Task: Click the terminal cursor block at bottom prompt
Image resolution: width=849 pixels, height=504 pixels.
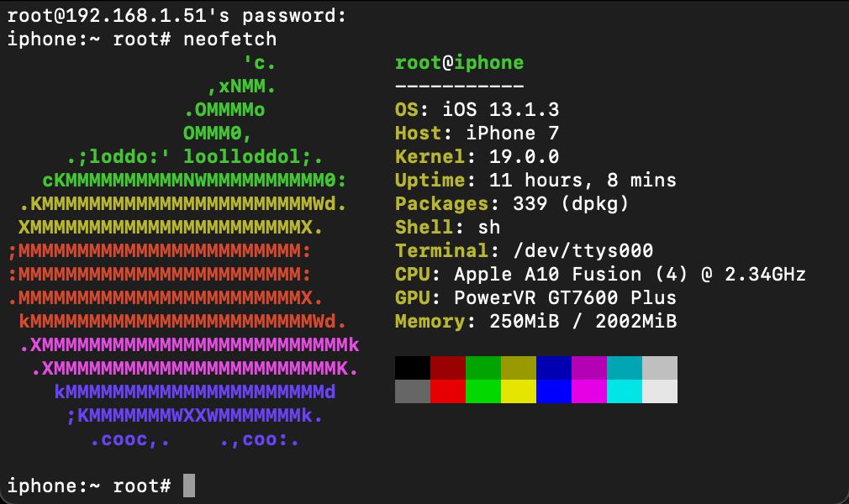Action: (x=189, y=486)
